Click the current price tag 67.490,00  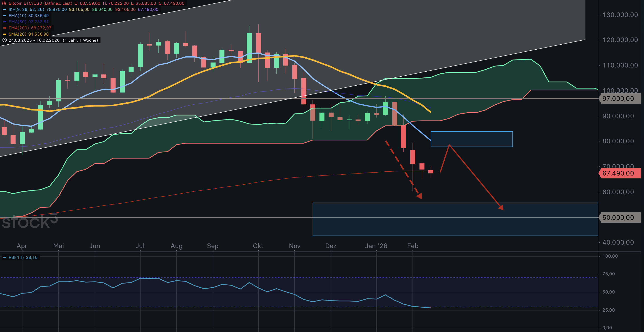[619, 173]
